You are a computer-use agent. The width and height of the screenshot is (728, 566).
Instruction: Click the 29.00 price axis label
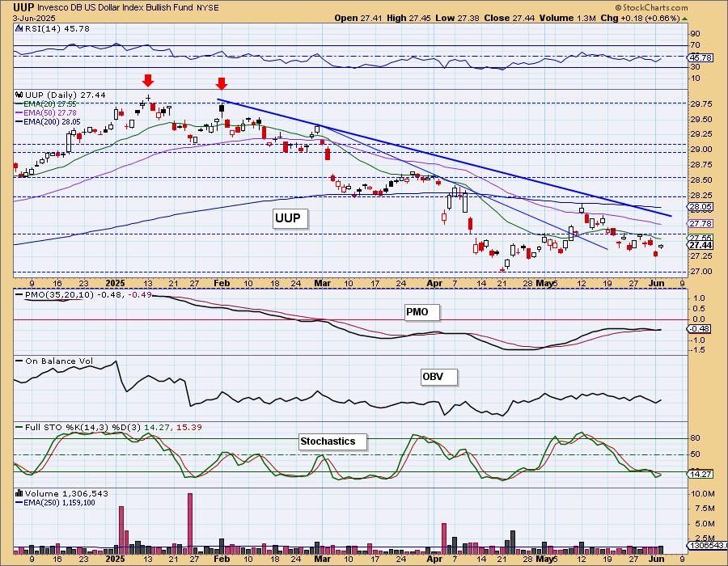(x=701, y=150)
